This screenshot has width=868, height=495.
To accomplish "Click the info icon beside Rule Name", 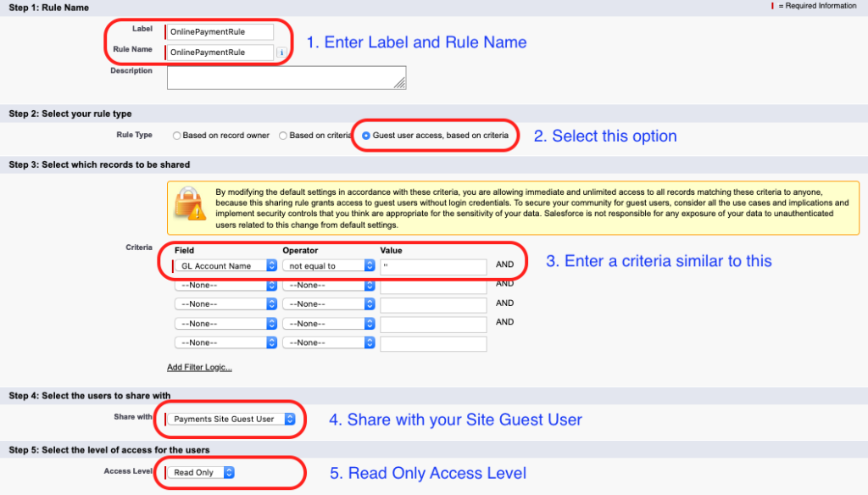I will (281, 51).
